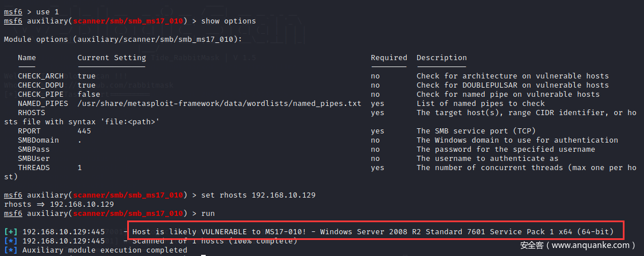Select the THREADS option name

pos(33,168)
